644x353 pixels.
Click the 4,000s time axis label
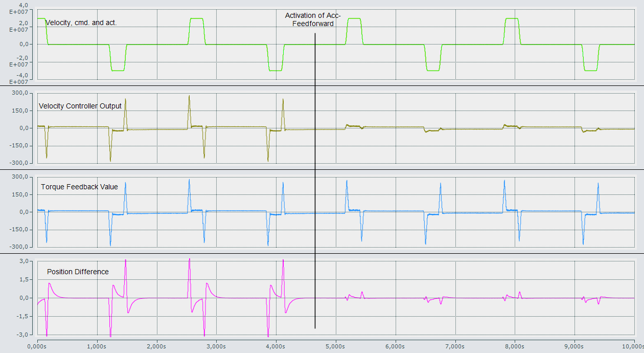276,346
